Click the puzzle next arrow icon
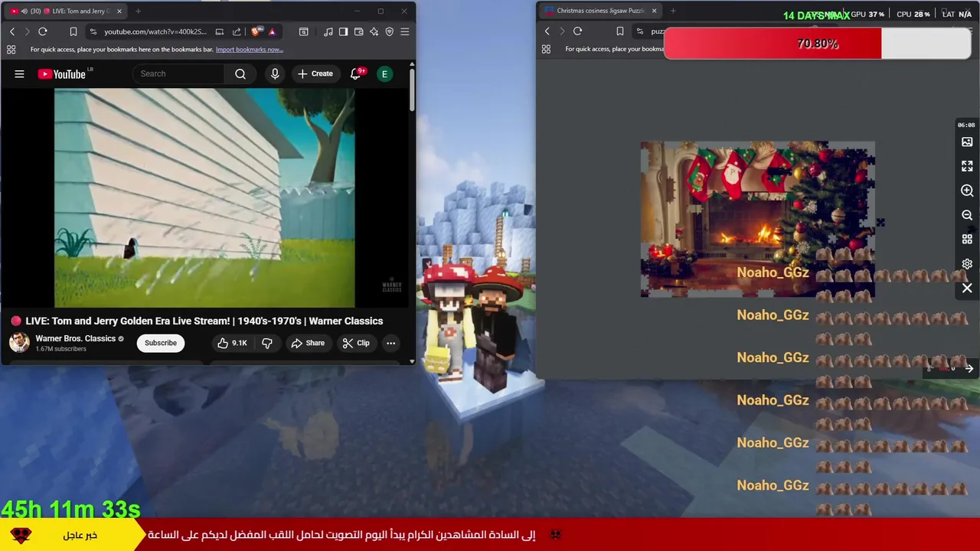980x551 pixels. click(969, 369)
